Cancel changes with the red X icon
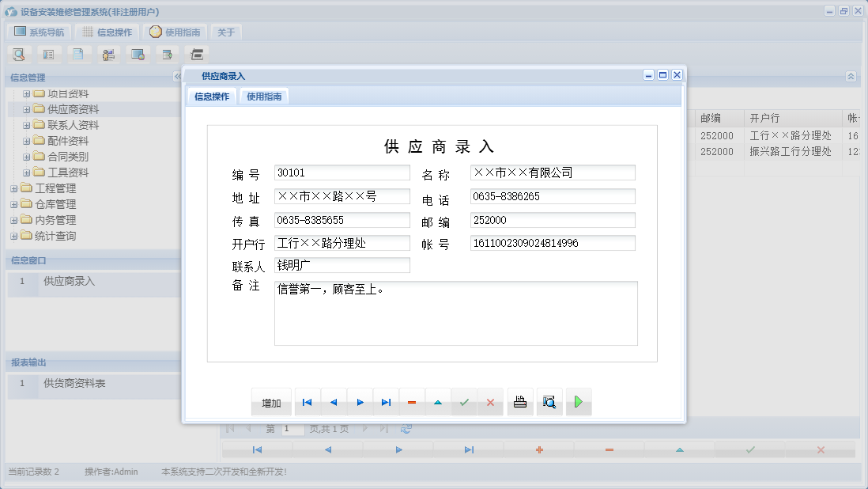868x489 pixels. tap(490, 402)
